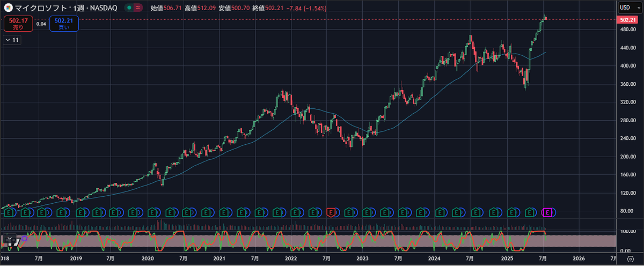The height and width of the screenshot is (266, 644).
Task: Click the TradingView logo at bottom left
Action: point(14,242)
